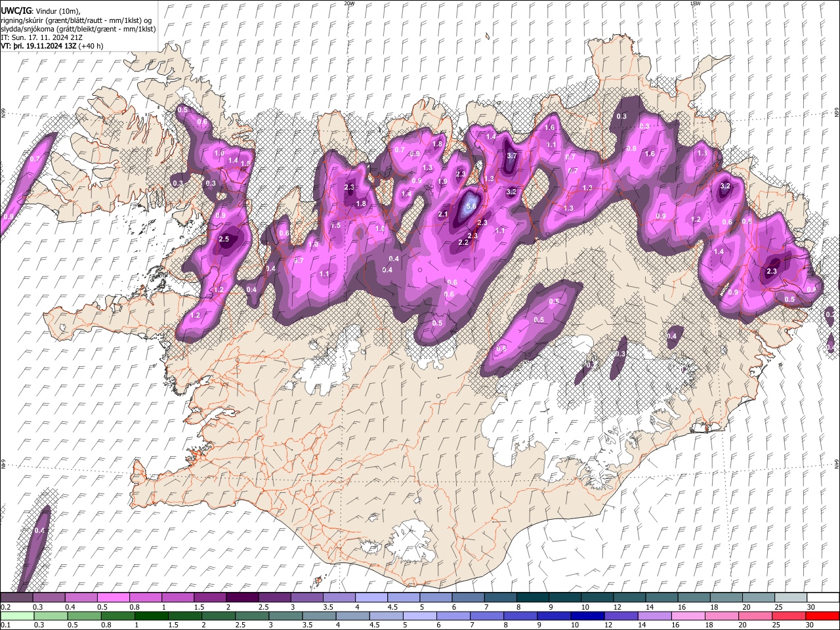Viewport: 840px width, 630px height.
Task: Click the 'IT: Sun. 17. 11. 2024 21Z' line
Action: pos(41,37)
